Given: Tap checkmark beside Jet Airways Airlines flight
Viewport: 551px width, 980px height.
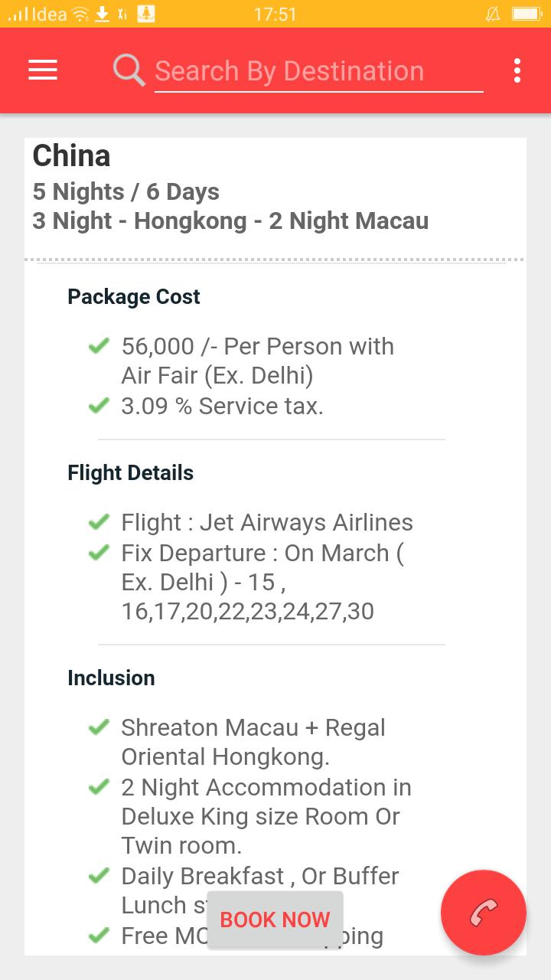Looking at the screenshot, I should click(x=99, y=522).
